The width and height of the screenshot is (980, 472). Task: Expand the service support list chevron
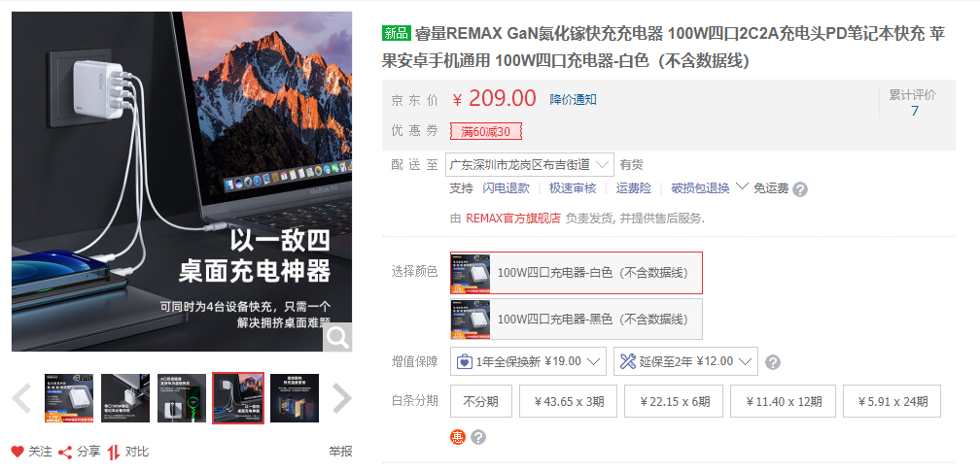(742, 186)
